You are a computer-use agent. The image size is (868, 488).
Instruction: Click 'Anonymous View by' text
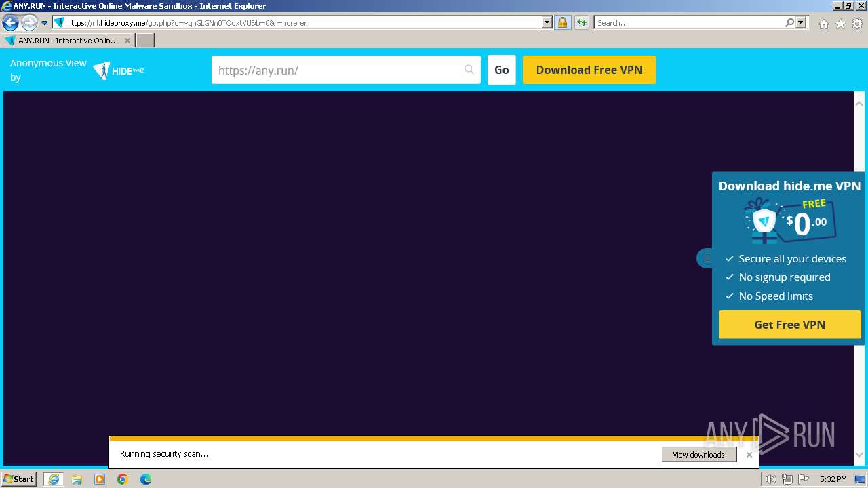(x=48, y=70)
